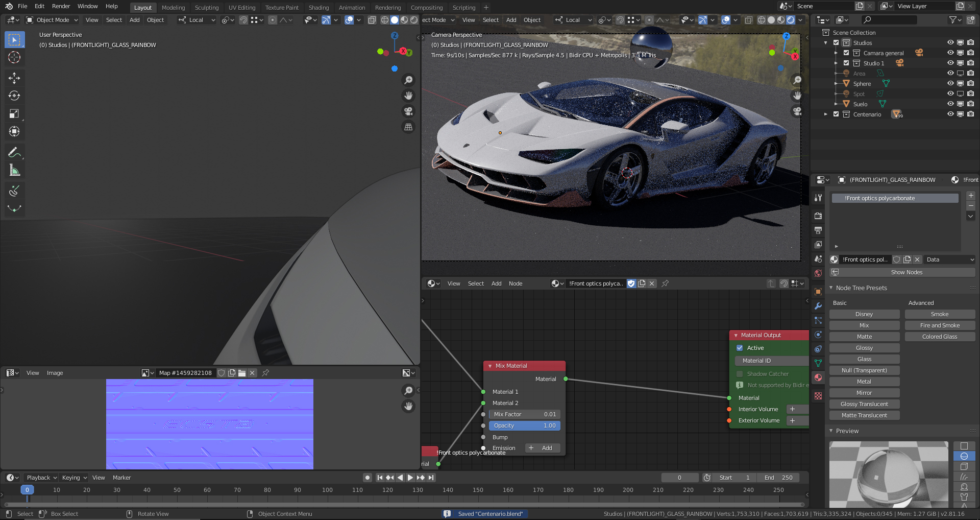Select the Scale tool
The image size is (980, 520).
pos(14,113)
